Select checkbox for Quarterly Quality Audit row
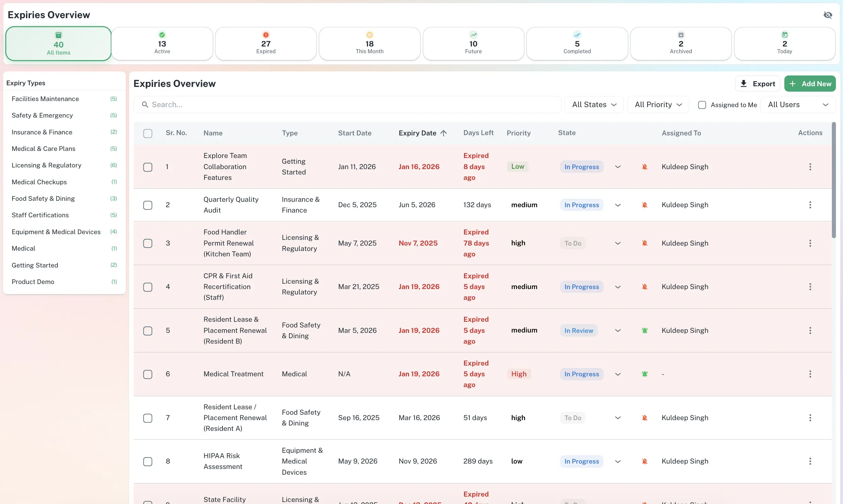This screenshot has width=843, height=504. pyautogui.click(x=148, y=205)
